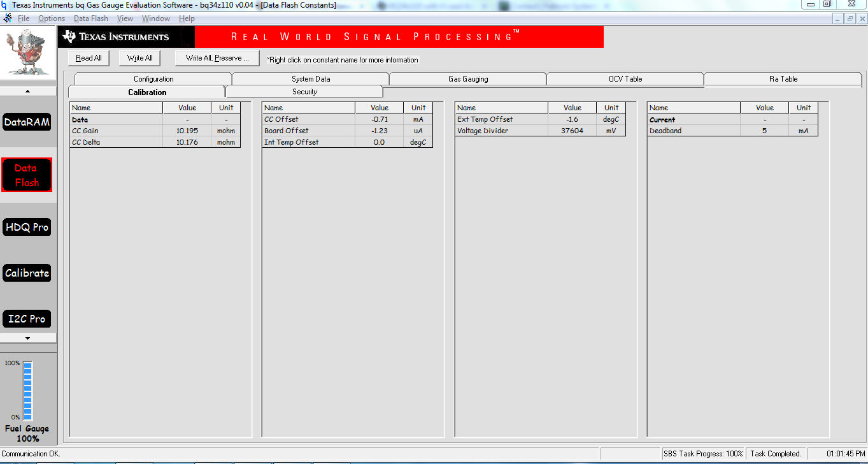The image size is (868, 464).
Task: Switch to the System Data tab
Action: (311, 79)
